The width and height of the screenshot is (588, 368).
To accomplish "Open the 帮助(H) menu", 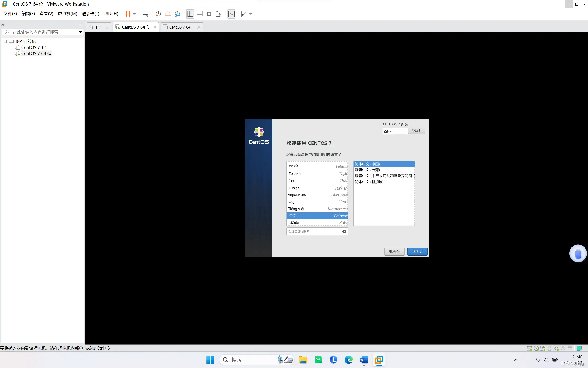I will coord(111,14).
